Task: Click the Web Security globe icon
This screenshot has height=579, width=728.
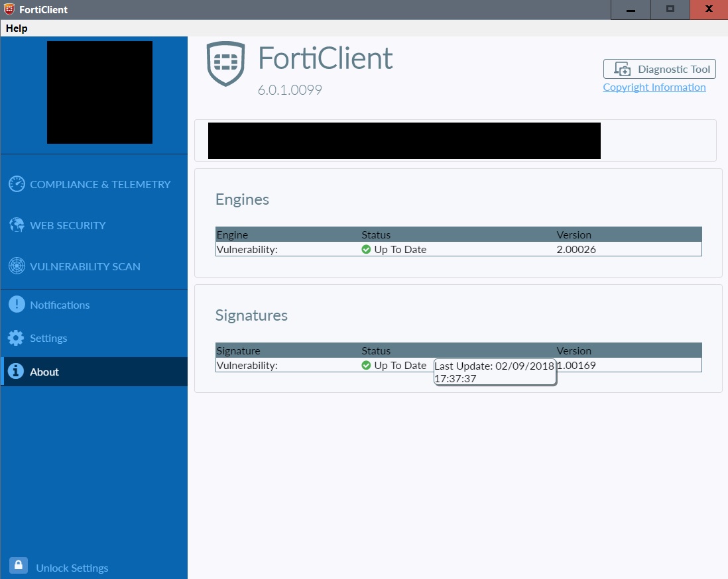Action: (x=17, y=225)
